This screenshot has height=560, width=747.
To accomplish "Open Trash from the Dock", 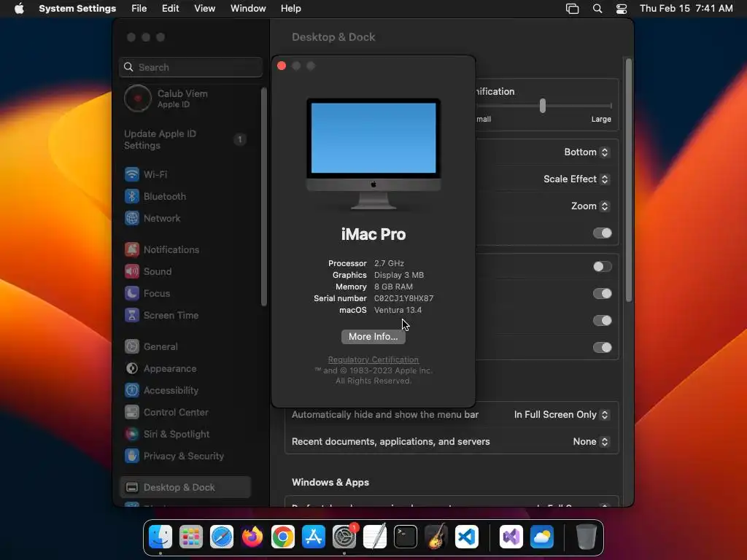I will point(586,537).
